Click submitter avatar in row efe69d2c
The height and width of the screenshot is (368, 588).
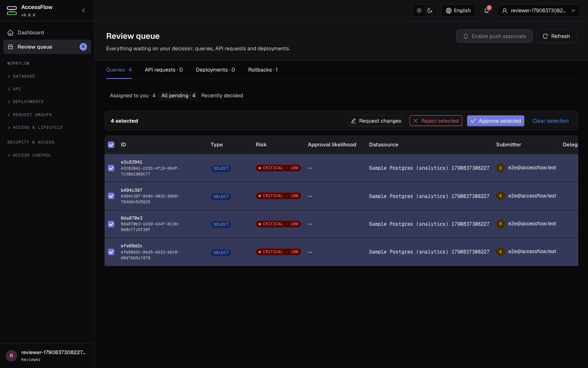[x=501, y=252]
